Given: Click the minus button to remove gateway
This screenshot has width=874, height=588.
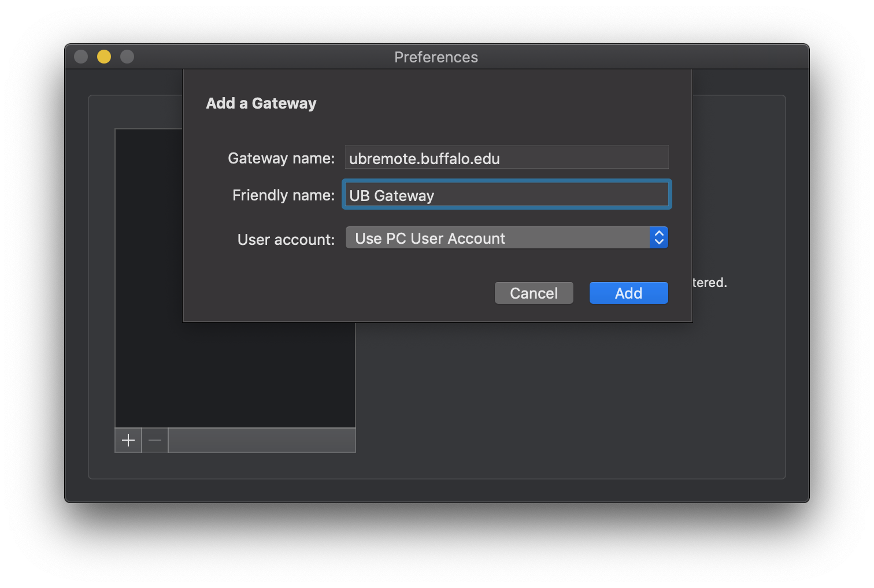Looking at the screenshot, I should click(x=155, y=441).
